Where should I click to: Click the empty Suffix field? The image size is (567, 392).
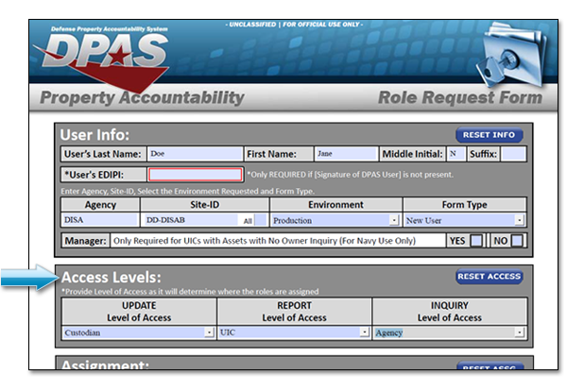[513, 154]
